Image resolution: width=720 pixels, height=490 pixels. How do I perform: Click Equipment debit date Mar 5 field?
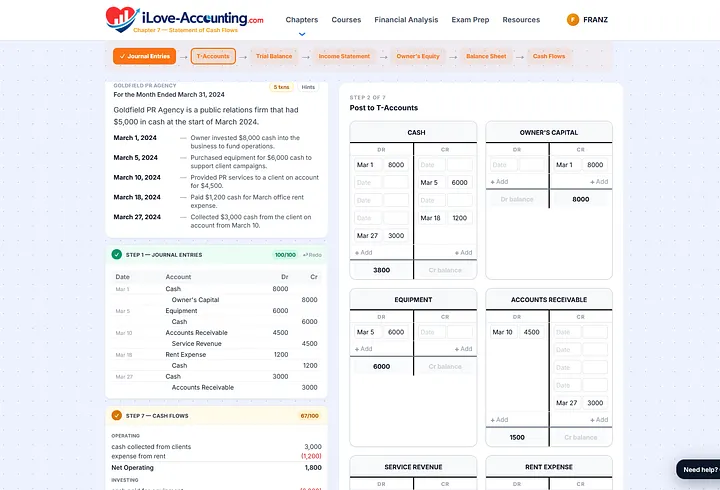click(368, 332)
